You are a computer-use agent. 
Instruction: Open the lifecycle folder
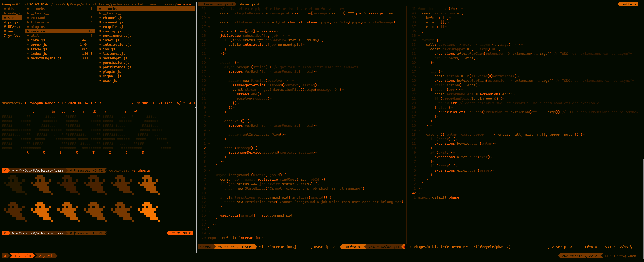40,22
